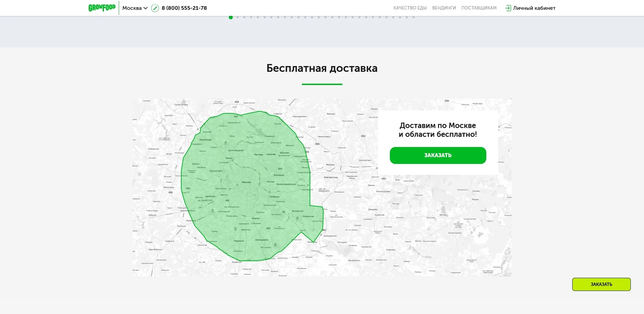This screenshot has height=314, width=644.
Task: Click Подольск on the delivery map
Action: [239, 241]
